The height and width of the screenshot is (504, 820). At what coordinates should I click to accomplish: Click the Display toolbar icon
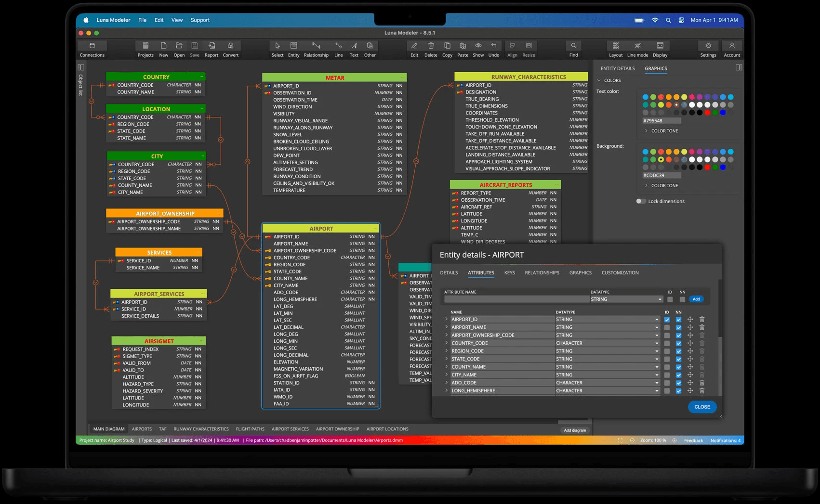click(660, 46)
